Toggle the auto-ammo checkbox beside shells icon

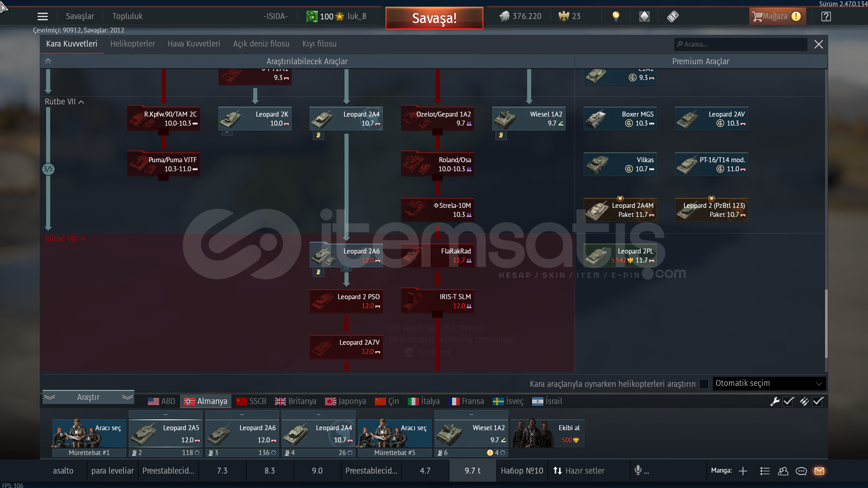pyautogui.click(x=818, y=401)
